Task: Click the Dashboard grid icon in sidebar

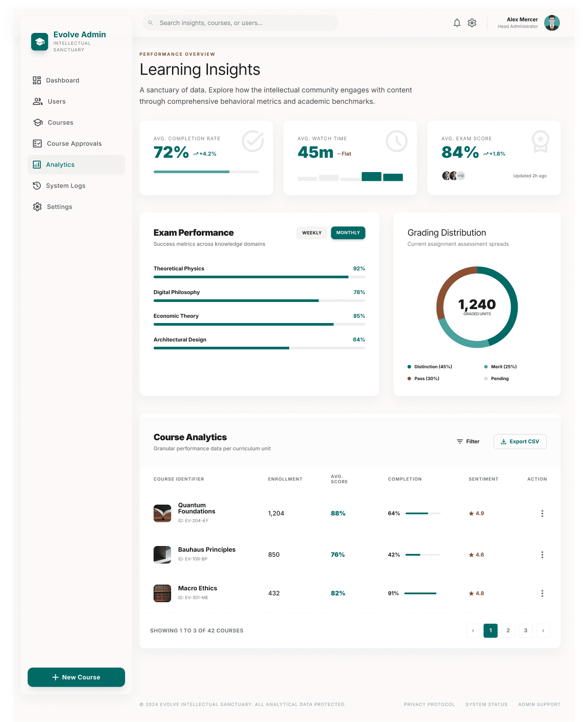Action: (x=37, y=80)
